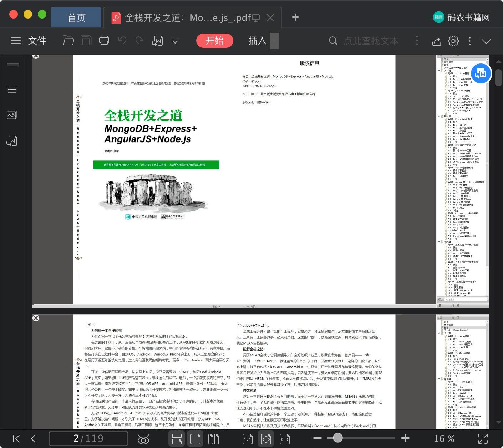Click the 践行全栈之路 heading

(253, 349)
